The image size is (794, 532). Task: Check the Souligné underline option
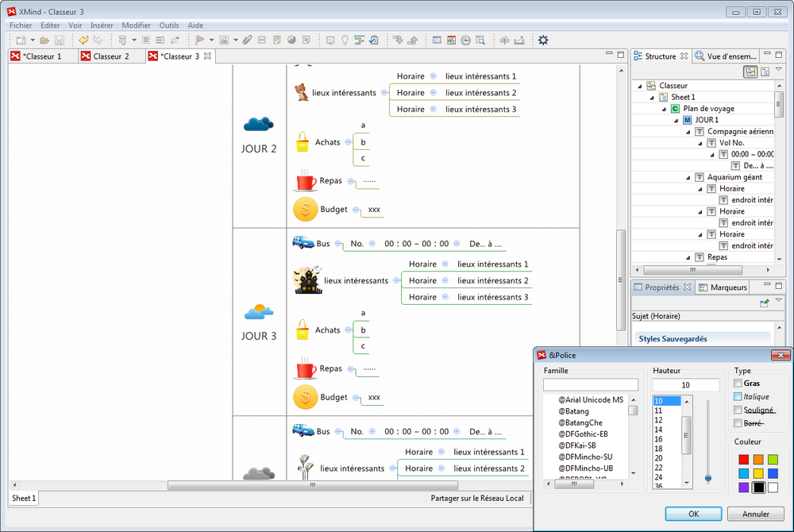click(x=738, y=410)
